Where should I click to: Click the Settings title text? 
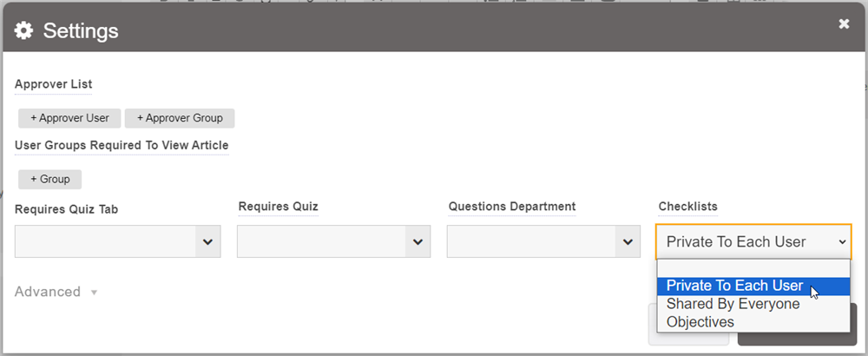[81, 31]
